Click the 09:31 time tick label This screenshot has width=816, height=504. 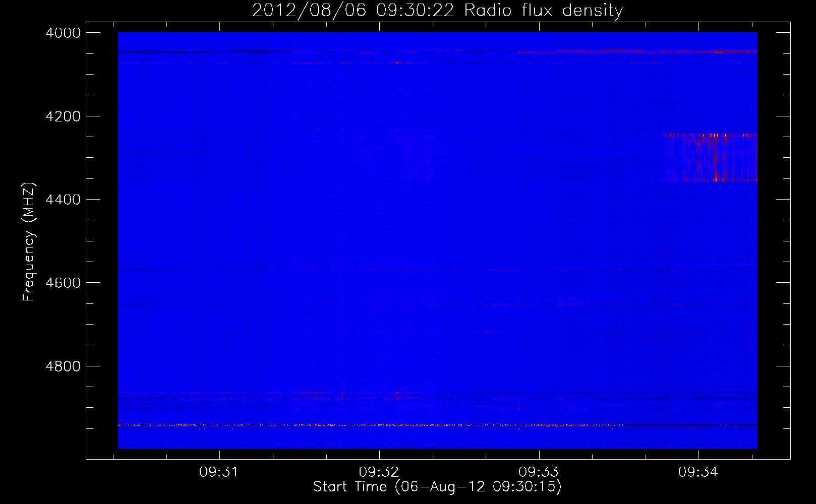coord(219,472)
